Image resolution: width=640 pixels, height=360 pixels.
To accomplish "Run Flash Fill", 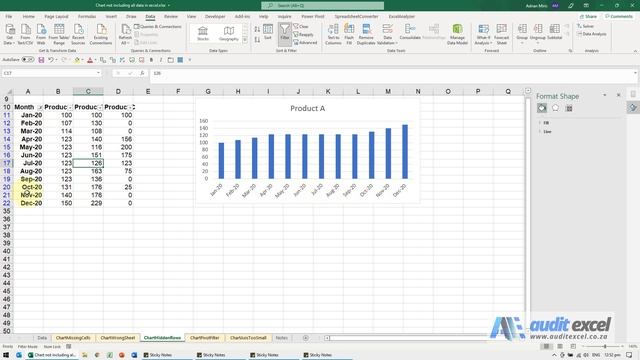I will point(349,34).
